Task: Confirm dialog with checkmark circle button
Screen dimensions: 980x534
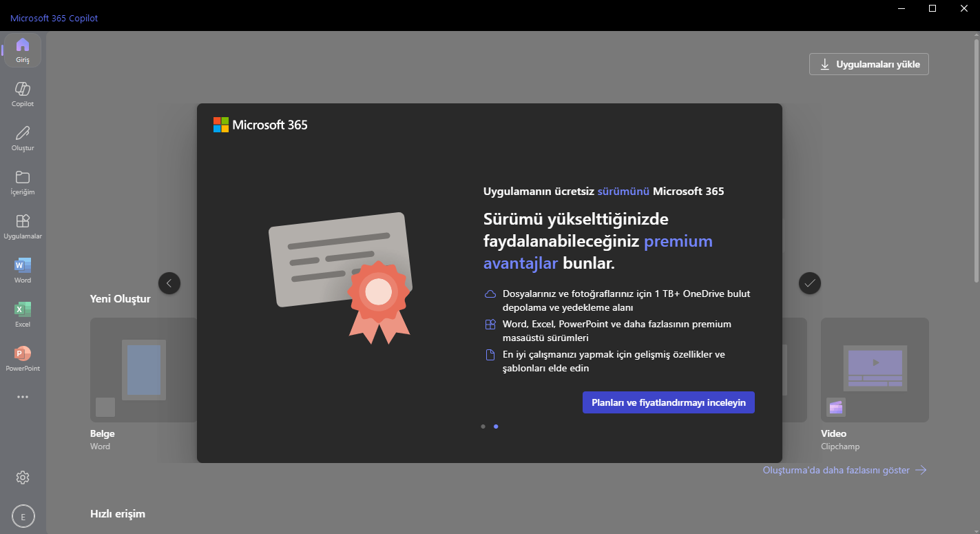Action: (x=810, y=283)
